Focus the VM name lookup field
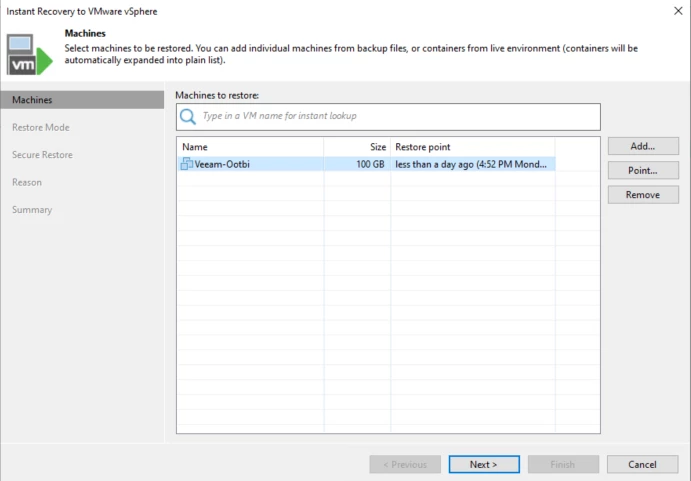The image size is (691, 481). pyautogui.click(x=388, y=117)
